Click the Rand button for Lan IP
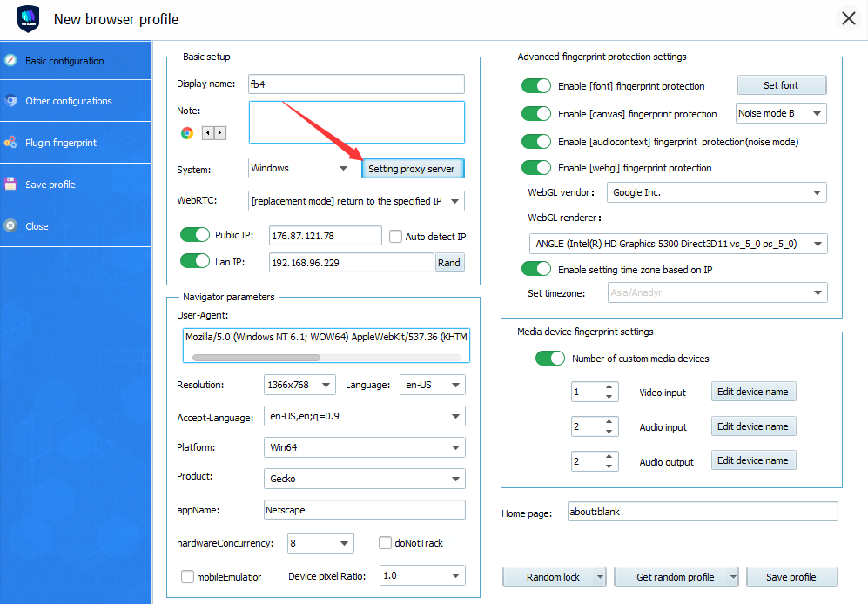The height and width of the screenshot is (604, 868). (x=449, y=263)
